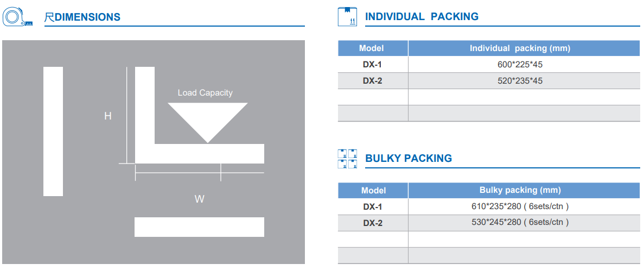This screenshot has width=644, height=270.
Task: Click the 600*225*45 dimension value
Action: click(x=520, y=65)
